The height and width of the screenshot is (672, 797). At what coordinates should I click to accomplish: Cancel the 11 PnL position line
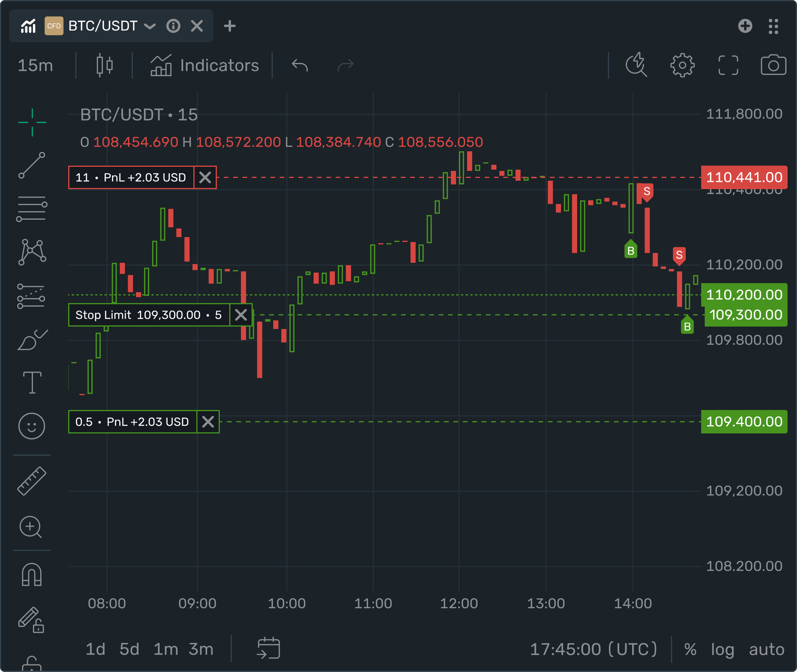coord(205,178)
